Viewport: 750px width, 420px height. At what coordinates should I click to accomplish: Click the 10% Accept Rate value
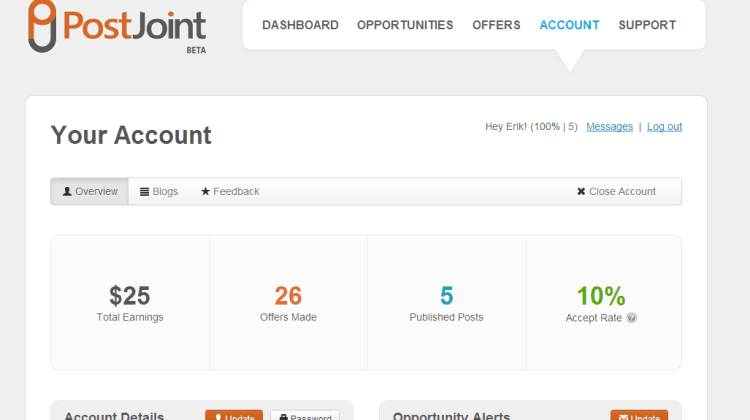[601, 296]
